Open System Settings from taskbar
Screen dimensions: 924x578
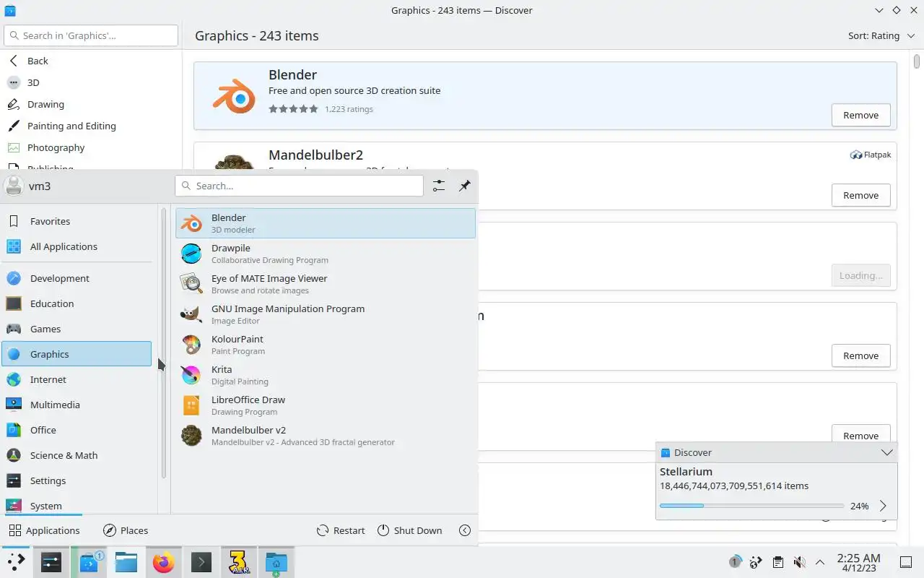click(51, 561)
